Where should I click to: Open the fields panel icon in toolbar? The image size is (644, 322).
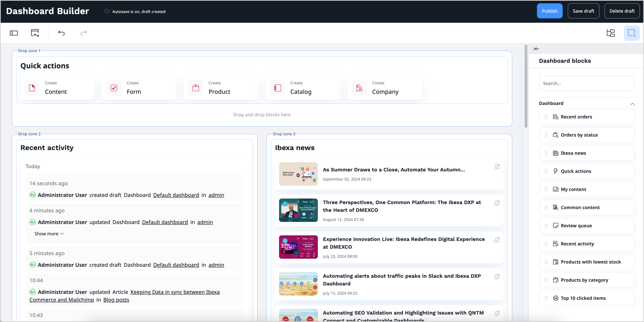click(x=14, y=33)
